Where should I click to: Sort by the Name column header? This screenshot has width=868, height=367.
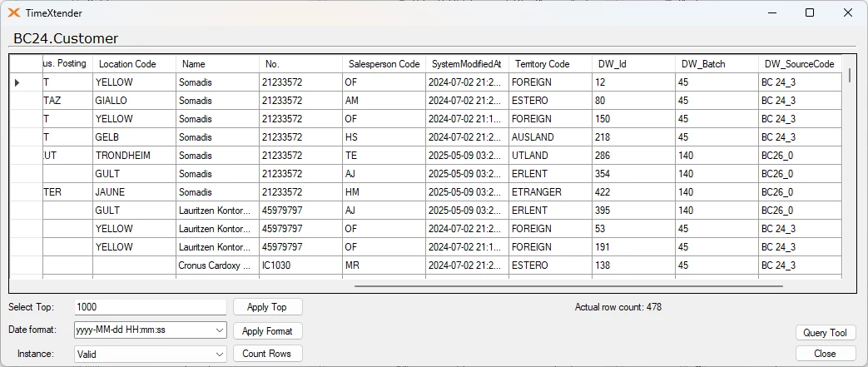click(217, 63)
